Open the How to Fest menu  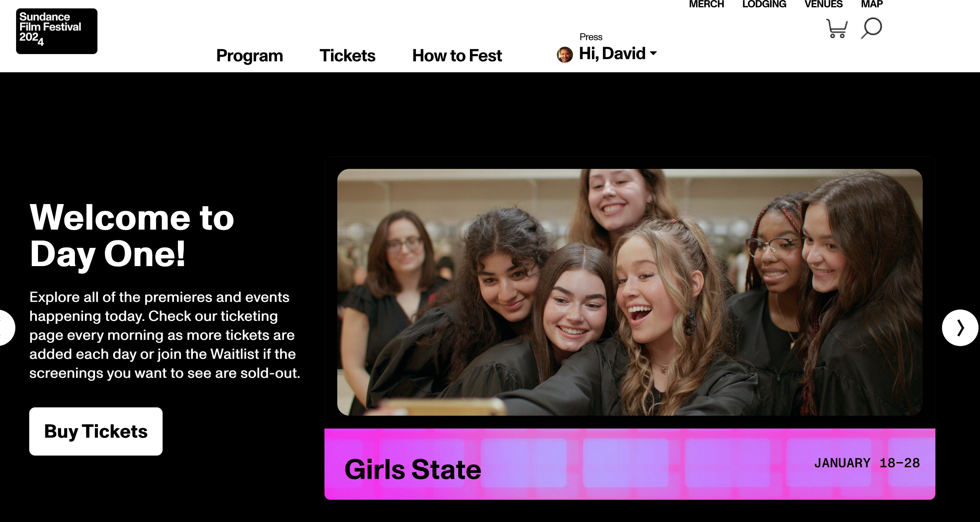(457, 55)
